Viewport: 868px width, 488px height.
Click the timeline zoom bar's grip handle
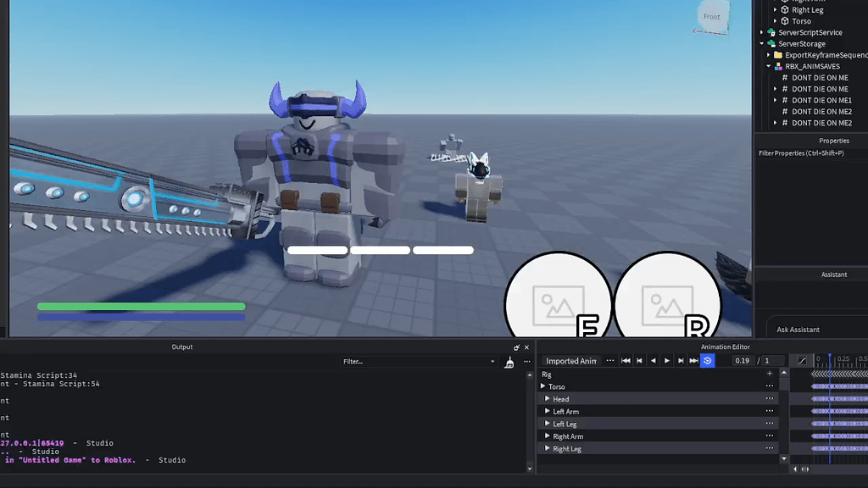(805, 469)
